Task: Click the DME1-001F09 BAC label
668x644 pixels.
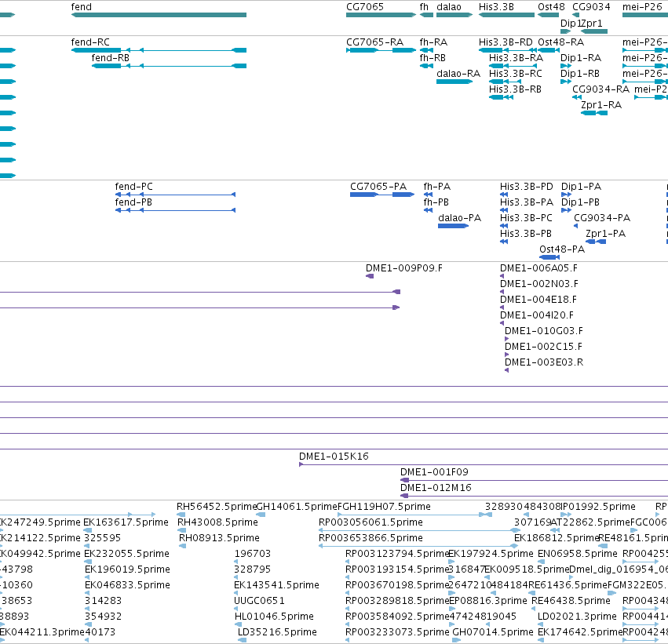Action: click(x=434, y=472)
